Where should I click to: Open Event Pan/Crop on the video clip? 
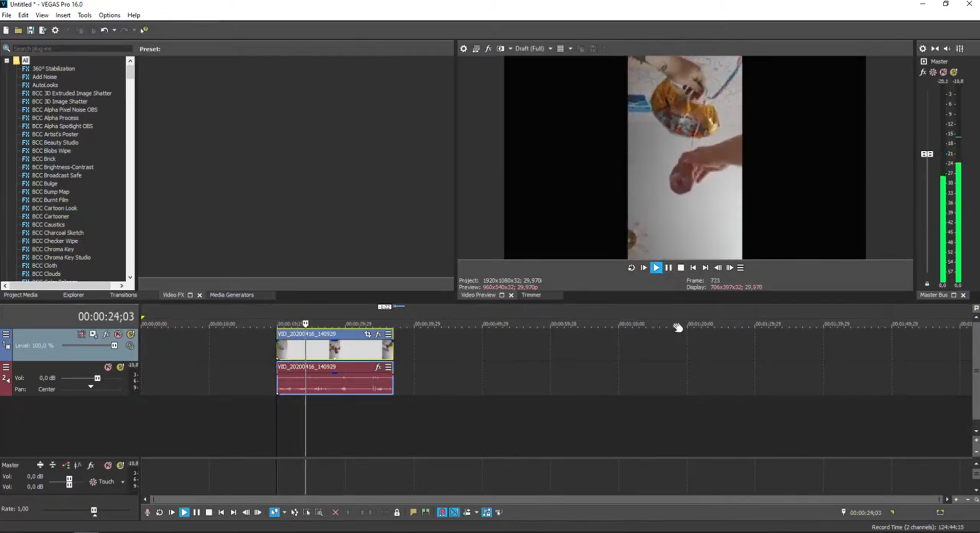click(x=367, y=334)
